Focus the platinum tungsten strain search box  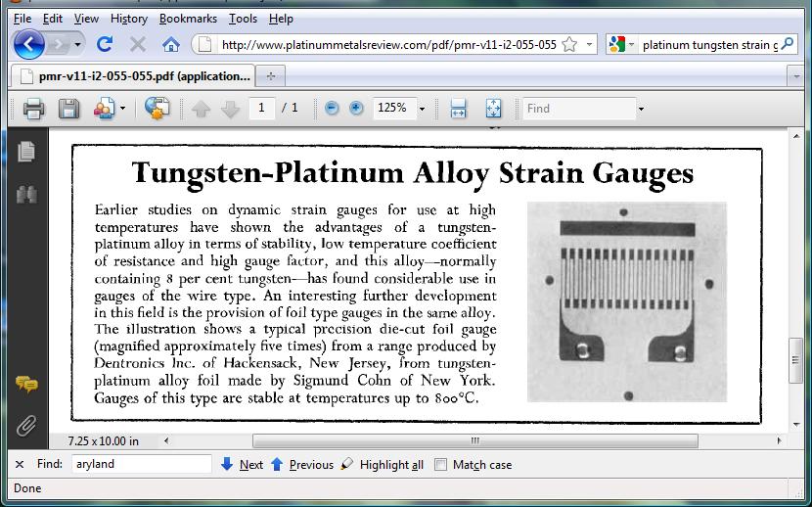709,45
